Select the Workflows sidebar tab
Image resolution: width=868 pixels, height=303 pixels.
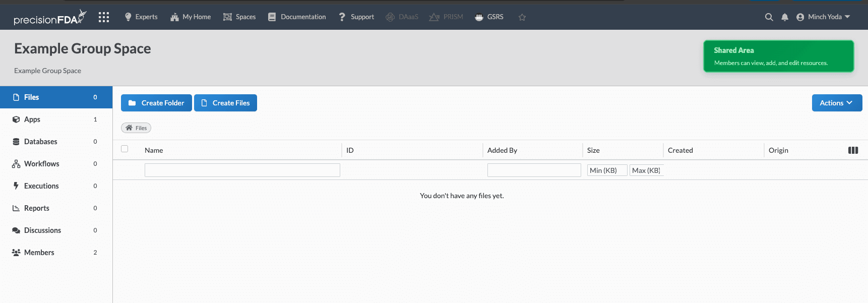56,164
